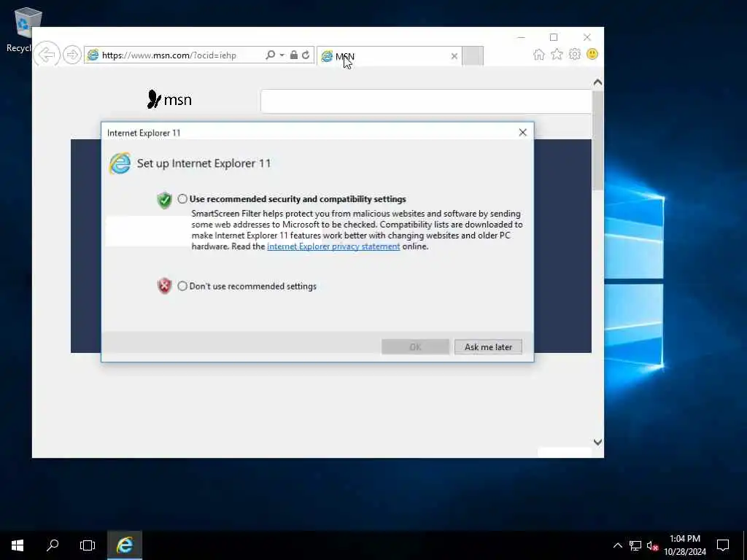Close the Internet Explorer 11 setup dialog

(522, 133)
